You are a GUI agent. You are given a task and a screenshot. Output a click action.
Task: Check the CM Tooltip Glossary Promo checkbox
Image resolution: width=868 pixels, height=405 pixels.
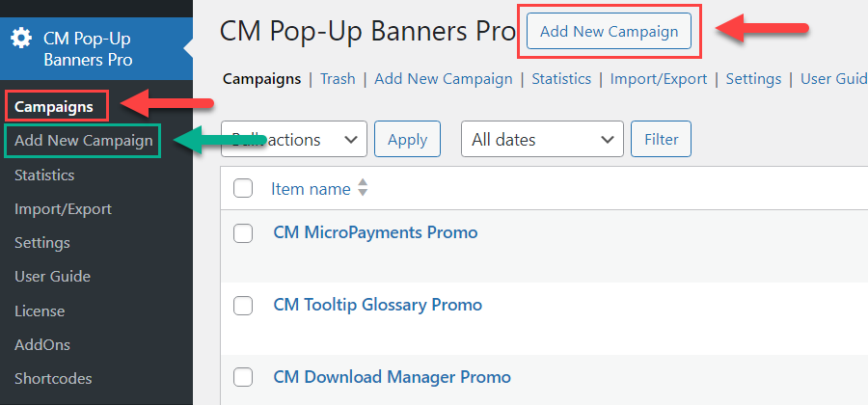(x=243, y=306)
